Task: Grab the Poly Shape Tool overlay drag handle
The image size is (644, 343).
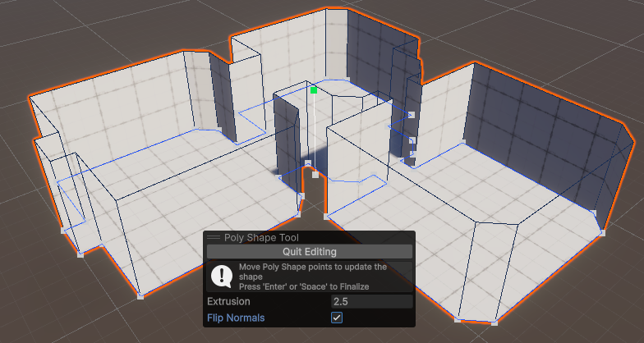Action: (x=214, y=237)
